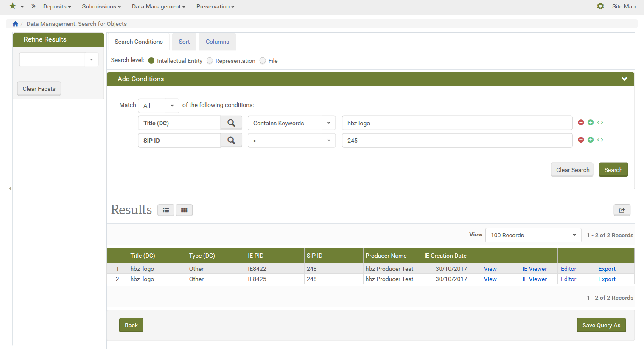Switch to the Columns tab
The image size is (644, 349).
(217, 42)
